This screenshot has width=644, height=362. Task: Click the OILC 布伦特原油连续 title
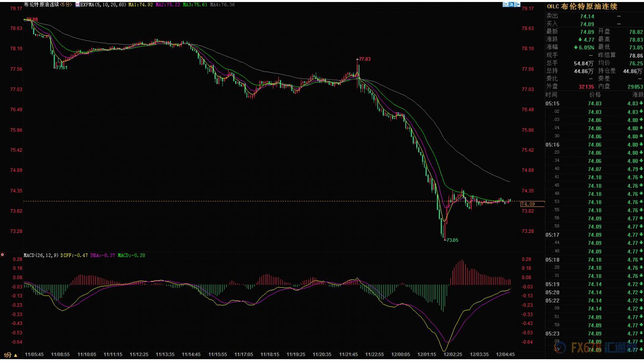pyautogui.click(x=582, y=6)
